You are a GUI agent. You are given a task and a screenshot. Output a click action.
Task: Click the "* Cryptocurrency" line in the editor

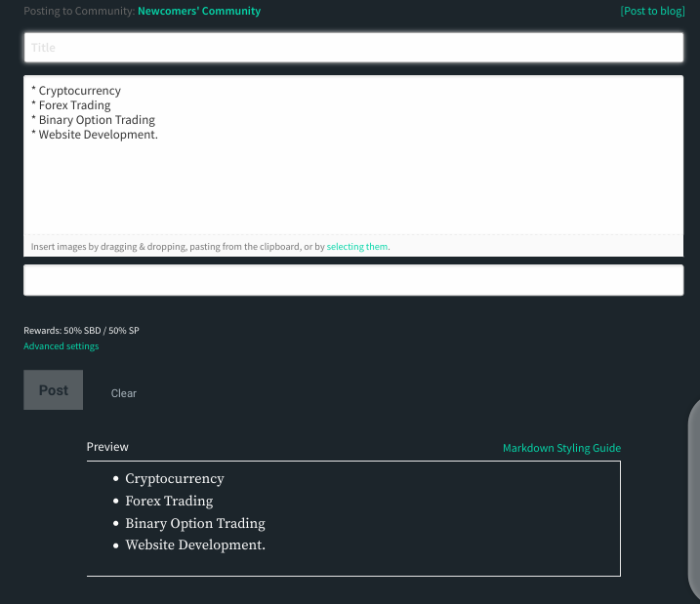point(76,91)
